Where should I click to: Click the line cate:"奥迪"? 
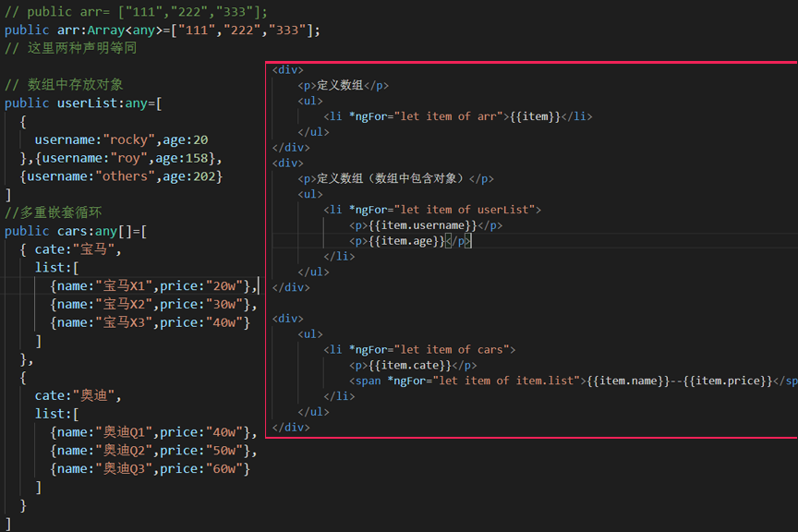pyautogui.click(x=78, y=395)
